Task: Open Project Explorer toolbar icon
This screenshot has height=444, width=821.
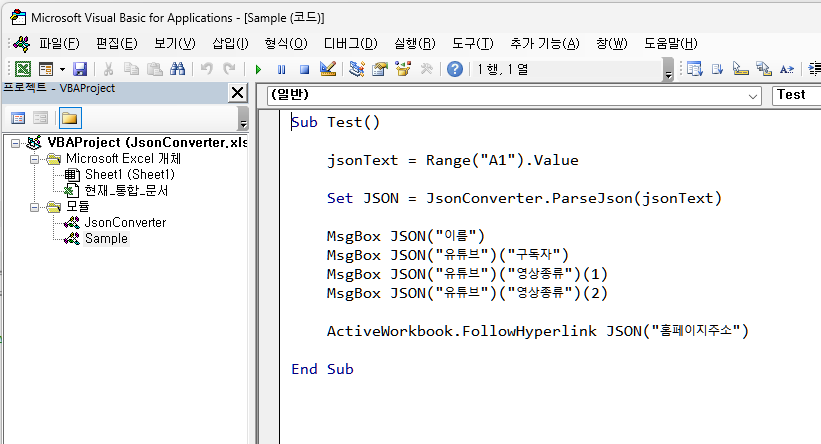Action: point(357,69)
